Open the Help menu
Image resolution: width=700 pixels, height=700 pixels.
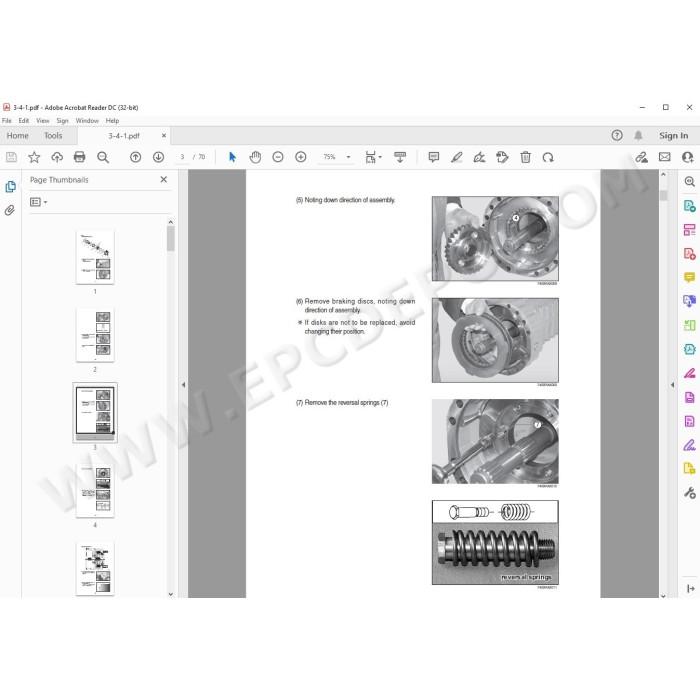tap(112, 121)
